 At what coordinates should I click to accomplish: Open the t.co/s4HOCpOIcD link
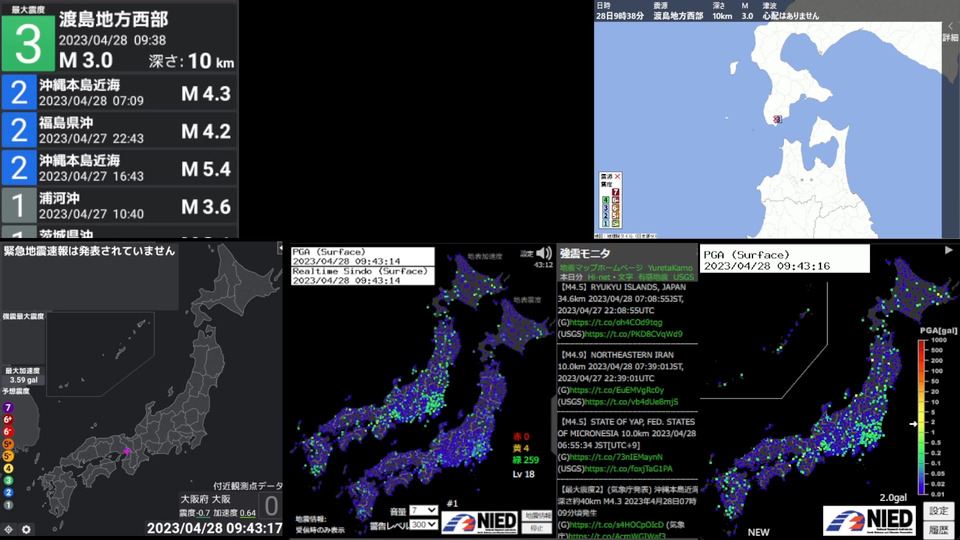(x=617, y=525)
